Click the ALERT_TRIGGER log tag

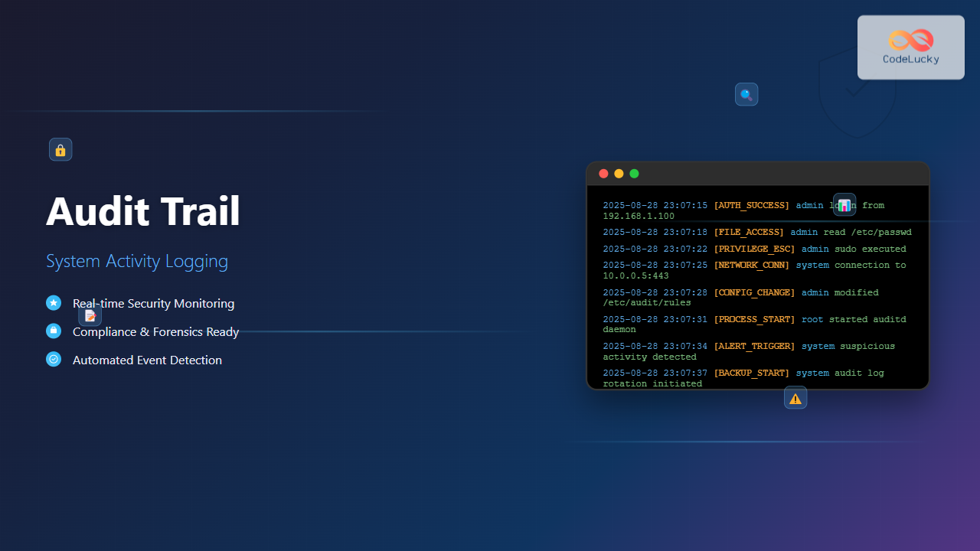pyautogui.click(x=754, y=346)
